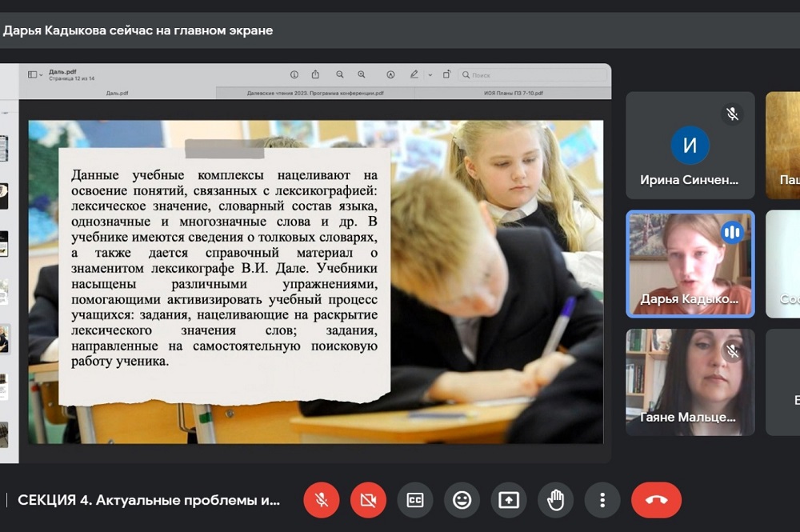Viewport: 800px width, 532px height.
Task: Click the present screen icon
Action: [509, 500]
